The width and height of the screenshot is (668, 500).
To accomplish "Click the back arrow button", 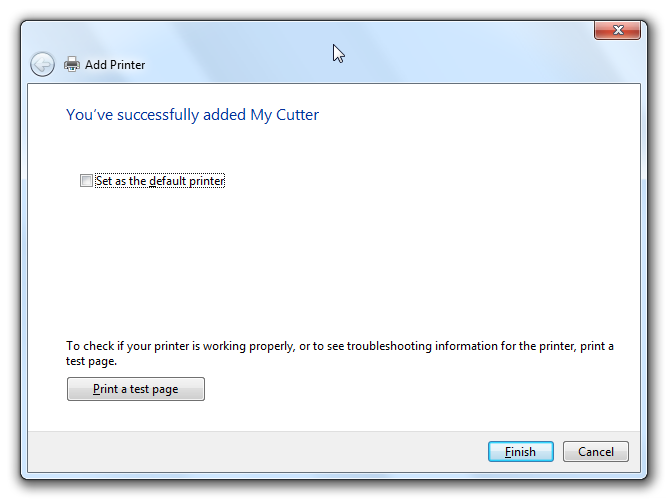I will coord(42,65).
